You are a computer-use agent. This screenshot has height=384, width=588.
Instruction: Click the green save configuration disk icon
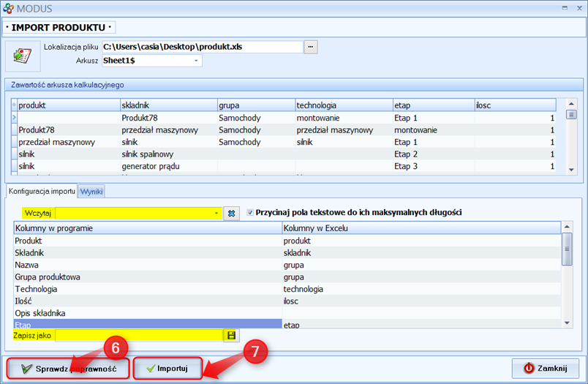231,335
